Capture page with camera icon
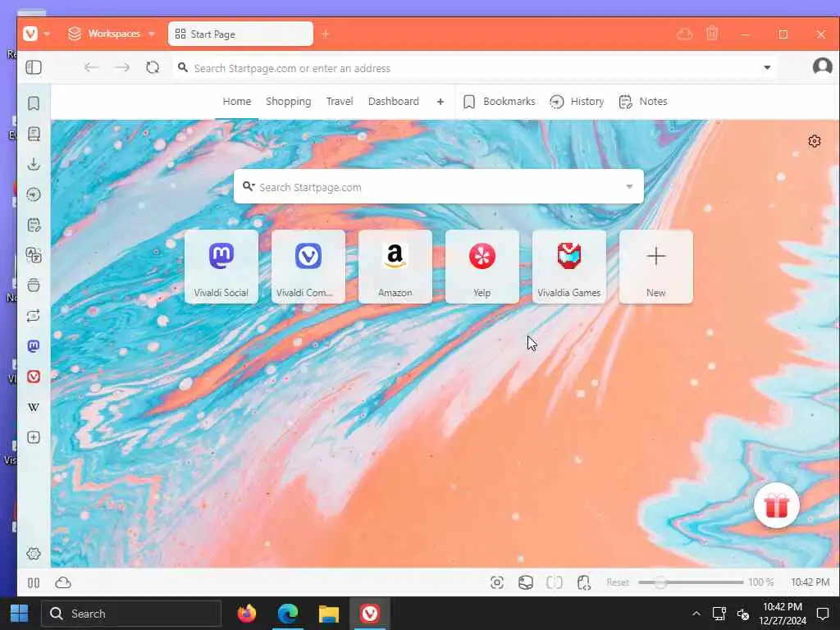Viewport: 840px width, 630px height. click(x=497, y=582)
